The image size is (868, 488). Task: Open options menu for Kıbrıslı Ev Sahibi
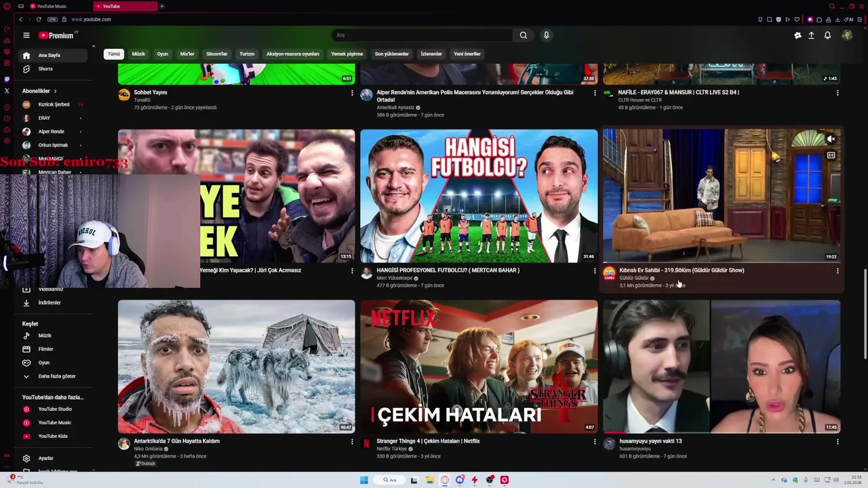837,270
